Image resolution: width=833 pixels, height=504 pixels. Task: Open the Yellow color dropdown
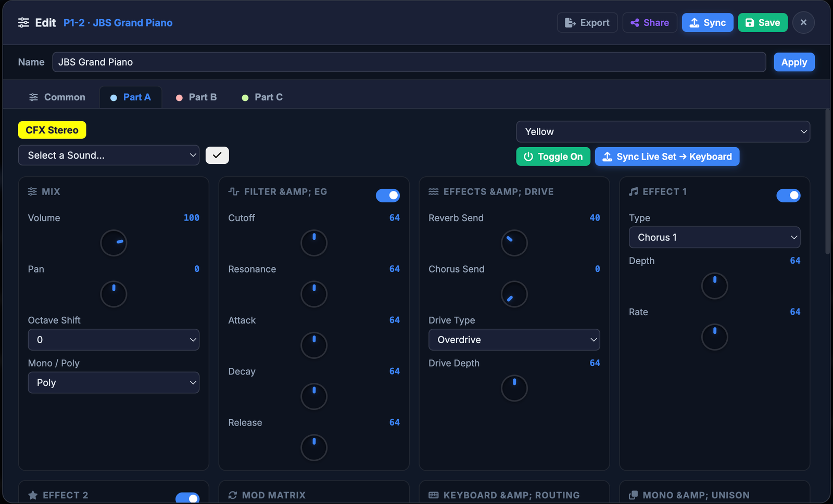663,132
